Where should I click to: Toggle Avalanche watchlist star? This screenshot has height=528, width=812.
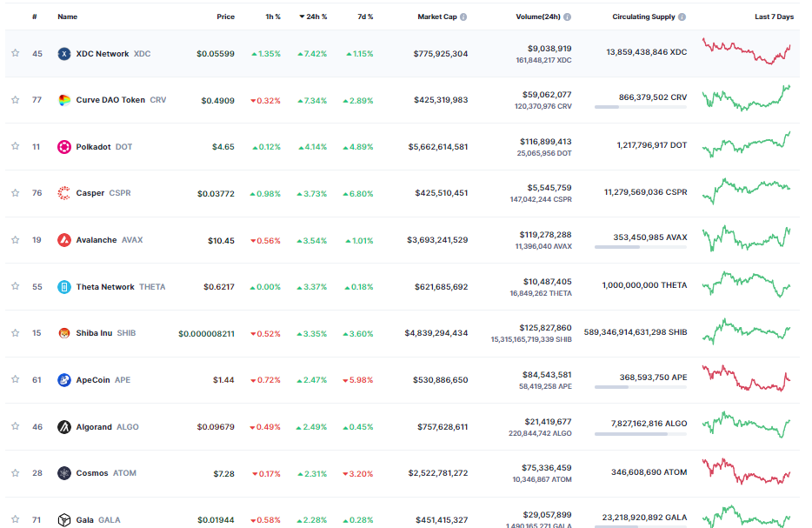coord(16,239)
